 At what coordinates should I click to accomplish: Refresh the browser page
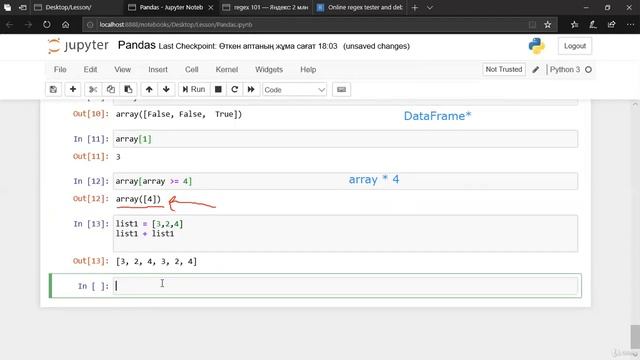(x=47, y=24)
